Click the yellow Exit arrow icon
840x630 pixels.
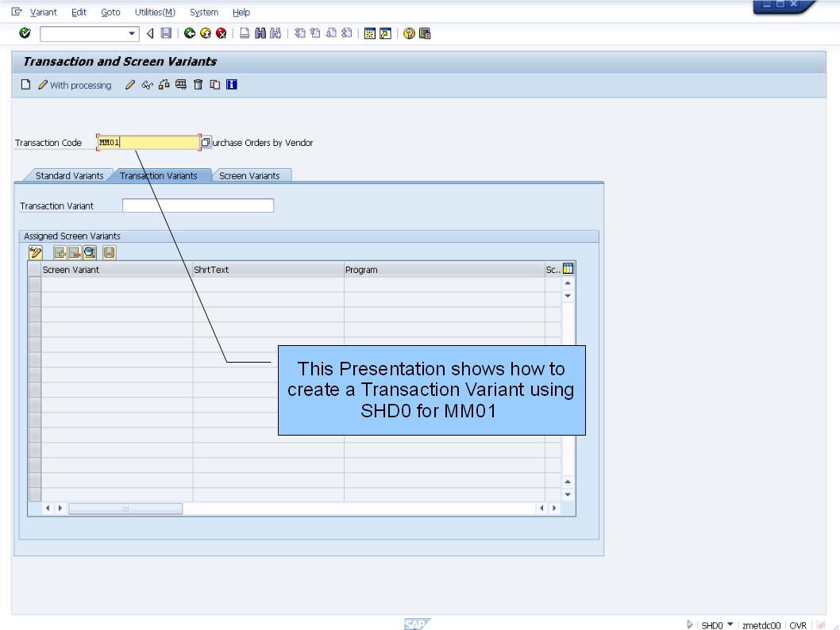click(206, 33)
